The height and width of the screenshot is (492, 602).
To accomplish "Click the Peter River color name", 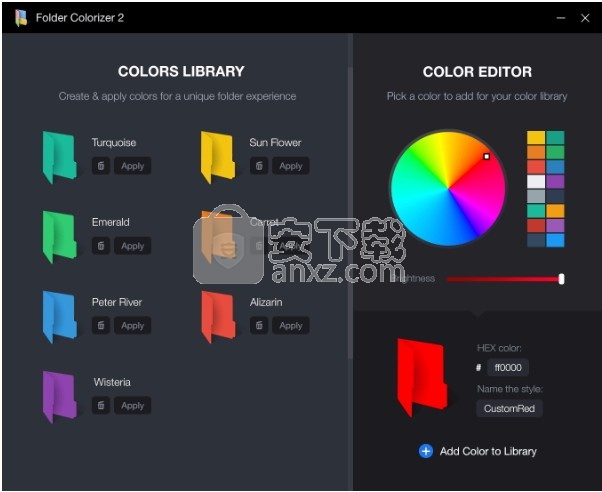I will pos(117,302).
